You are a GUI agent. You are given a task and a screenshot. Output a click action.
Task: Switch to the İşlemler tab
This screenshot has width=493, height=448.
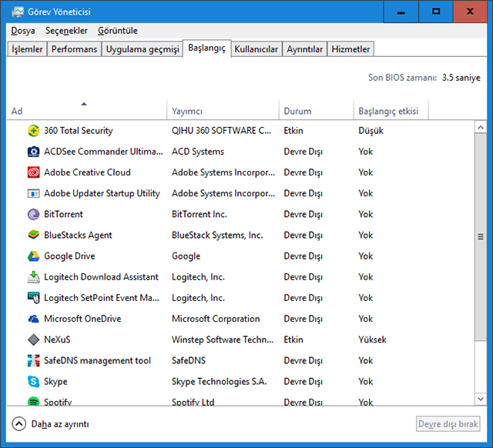[27, 49]
